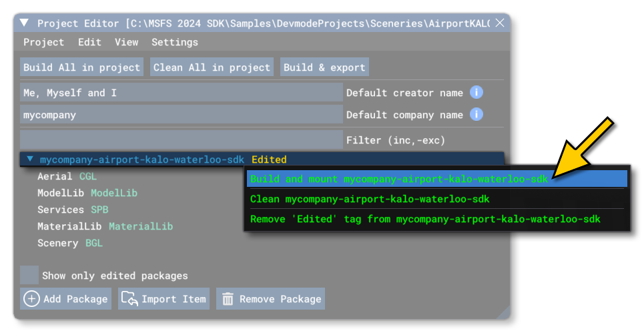This screenshot has height=333, width=644.
Task: Select the mycompany-airport-kalo-waterloo-sdk package row
Action: 262,159
